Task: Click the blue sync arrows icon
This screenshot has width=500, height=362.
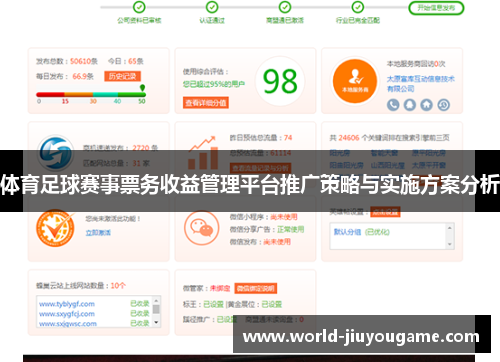Action: [55, 153]
